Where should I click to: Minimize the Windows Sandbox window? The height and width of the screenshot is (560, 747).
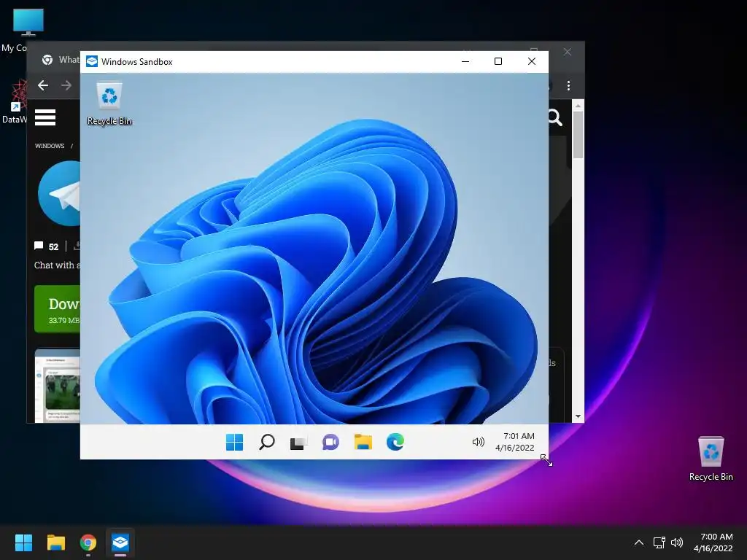point(465,61)
